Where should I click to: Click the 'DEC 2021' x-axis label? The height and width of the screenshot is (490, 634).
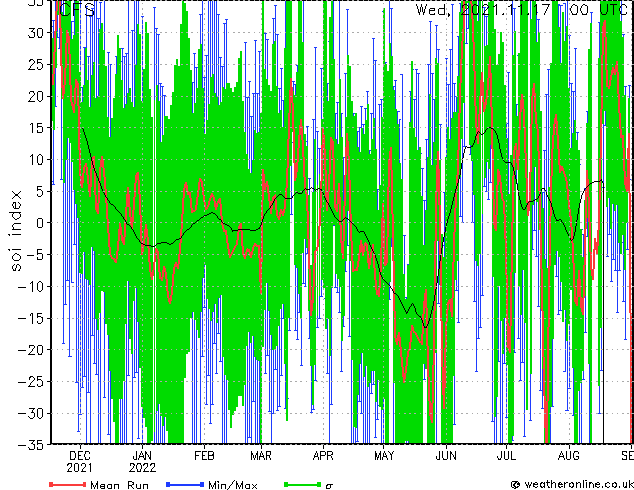79,462
